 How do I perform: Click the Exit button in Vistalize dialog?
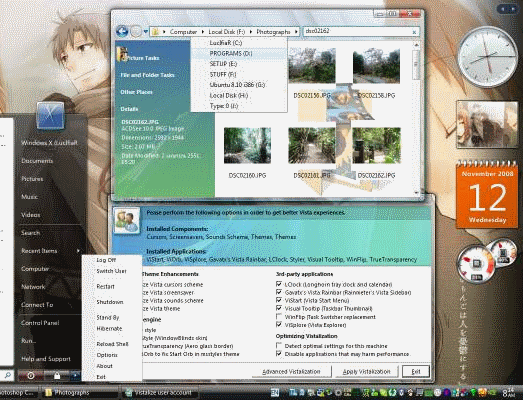[416, 371]
